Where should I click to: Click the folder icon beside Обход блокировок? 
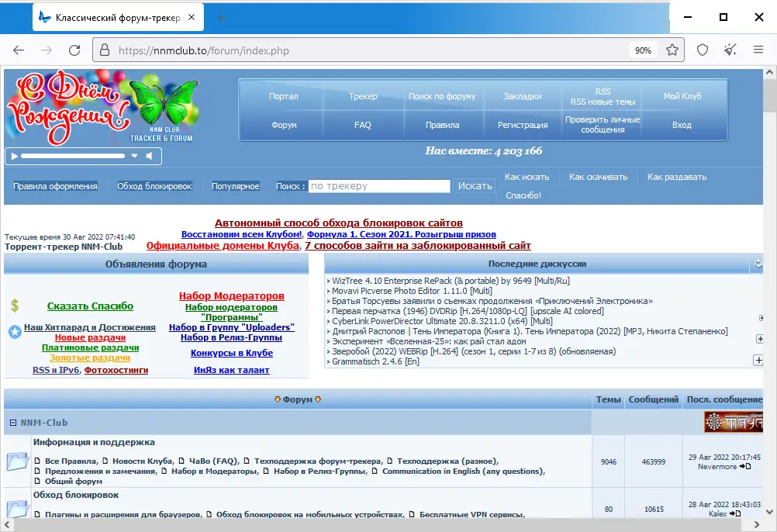coord(17,509)
